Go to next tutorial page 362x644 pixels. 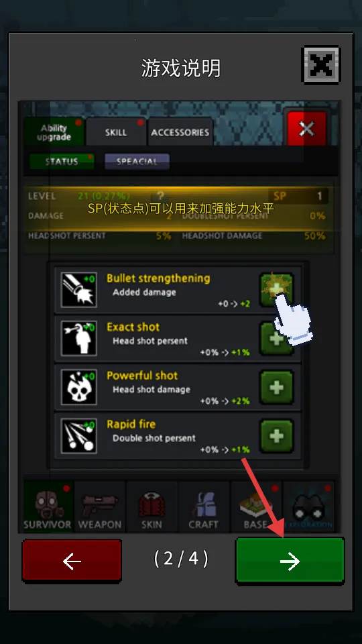click(x=290, y=561)
